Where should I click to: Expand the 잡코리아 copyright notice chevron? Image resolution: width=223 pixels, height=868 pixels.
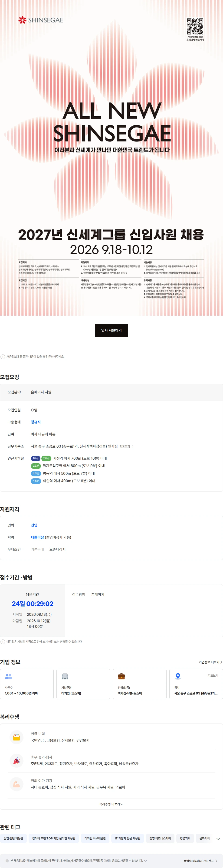(145, 861)
